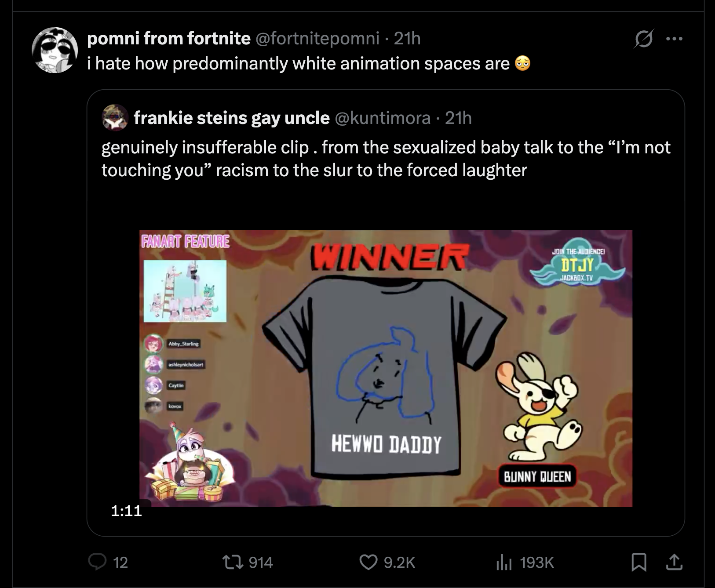Viewport: 715px width, 588px height.
Task: Play the quoted video clip
Action: click(386, 368)
